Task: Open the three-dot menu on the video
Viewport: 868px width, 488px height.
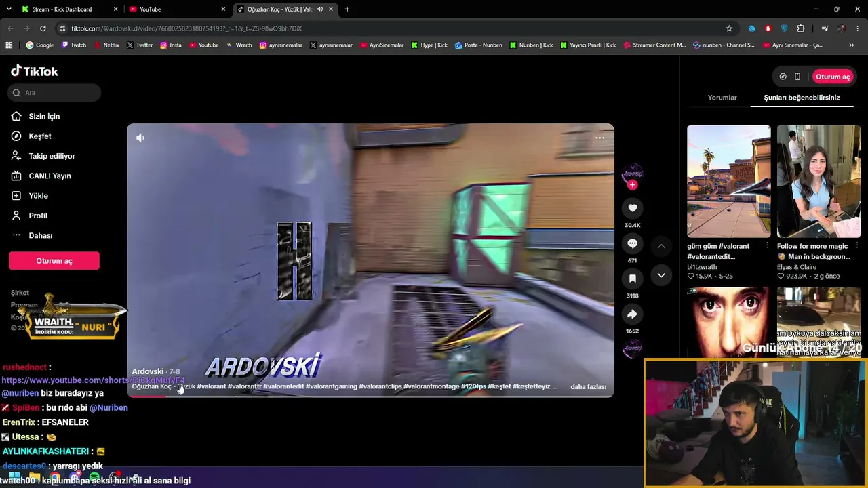Action: [x=599, y=138]
